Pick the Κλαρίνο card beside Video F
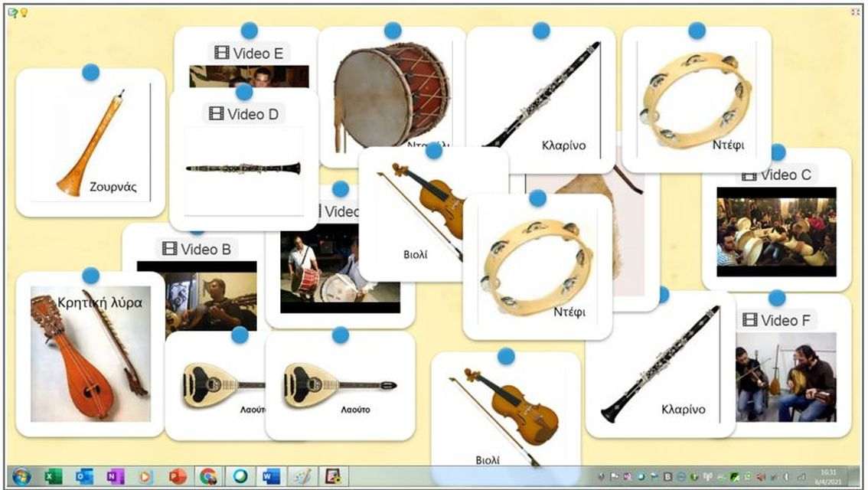This screenshot has width=868, height=490. [661, 365]
